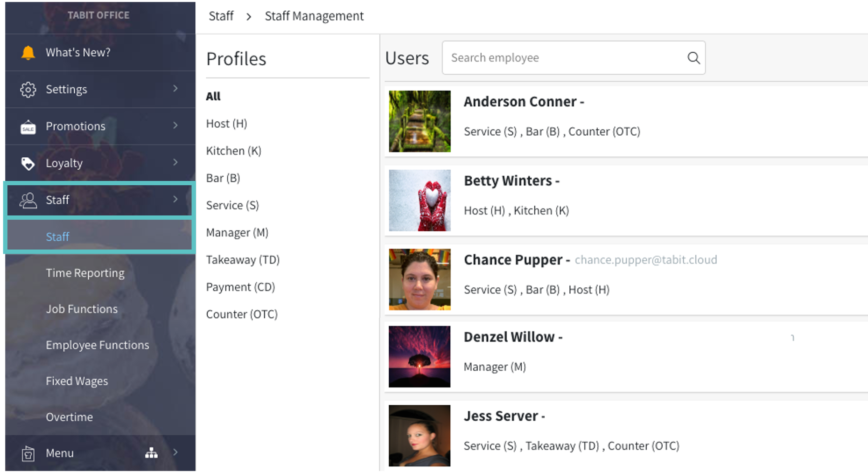Open Denzel Willow's sunset tree photo

click(420, 357)
